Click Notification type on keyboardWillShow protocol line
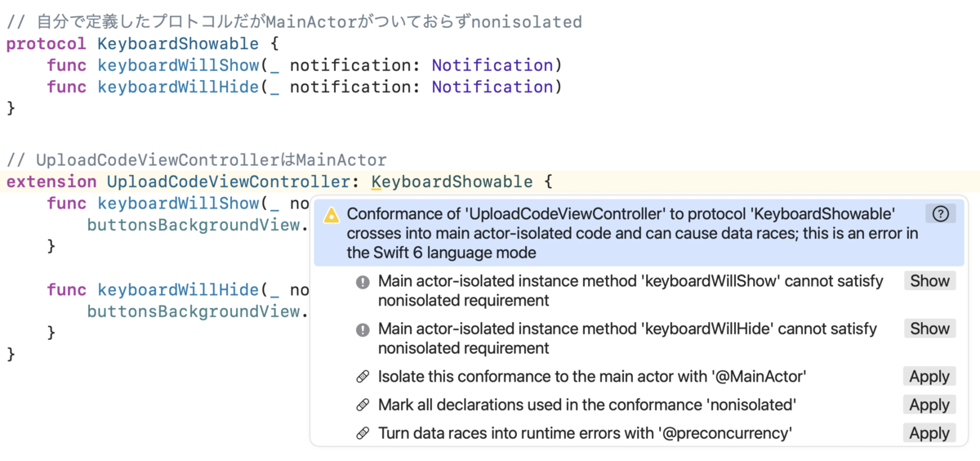The width and height of the screenshot is (980, 461). coord(492,65)
